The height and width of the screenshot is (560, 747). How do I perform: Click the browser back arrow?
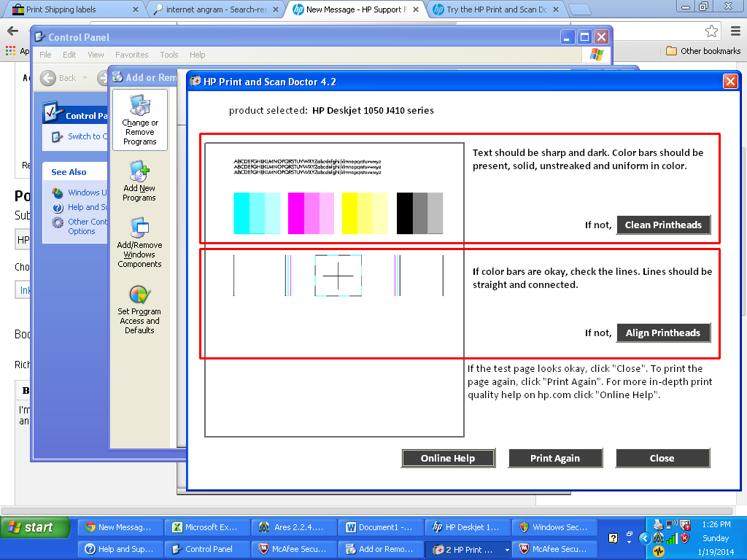click(x=13, y=31)
